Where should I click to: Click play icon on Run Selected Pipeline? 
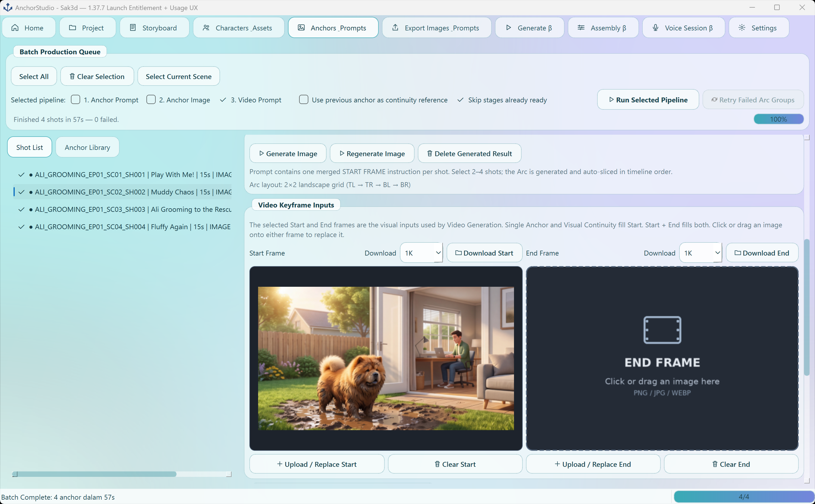(x=611, y=100)
